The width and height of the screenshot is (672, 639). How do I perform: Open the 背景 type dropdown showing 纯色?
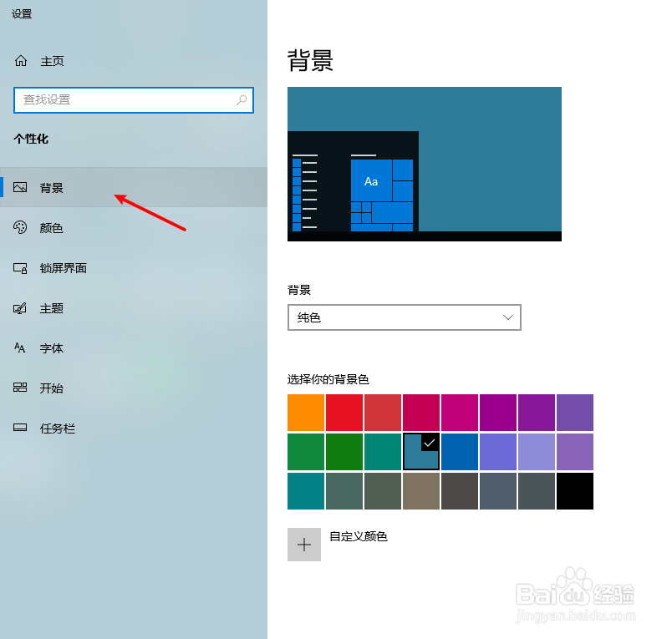coord(405,317)
